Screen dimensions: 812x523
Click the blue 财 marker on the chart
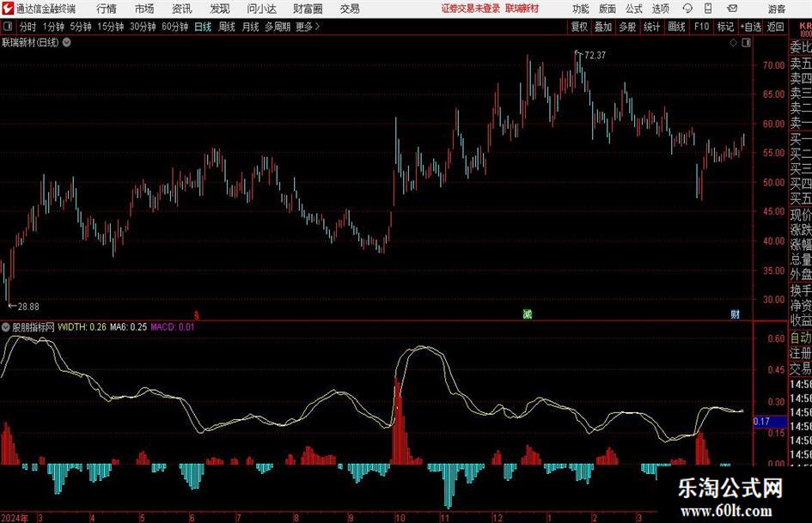coord(735,313)
